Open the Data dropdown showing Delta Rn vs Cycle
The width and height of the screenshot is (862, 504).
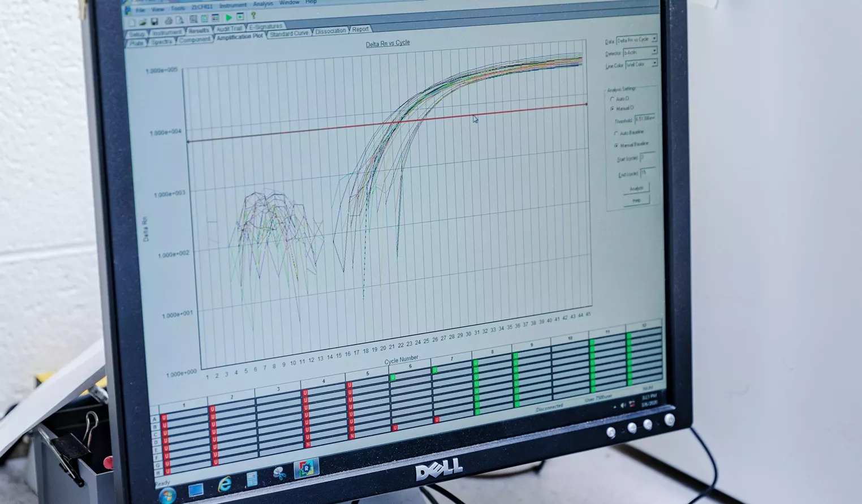coord(637,39)
